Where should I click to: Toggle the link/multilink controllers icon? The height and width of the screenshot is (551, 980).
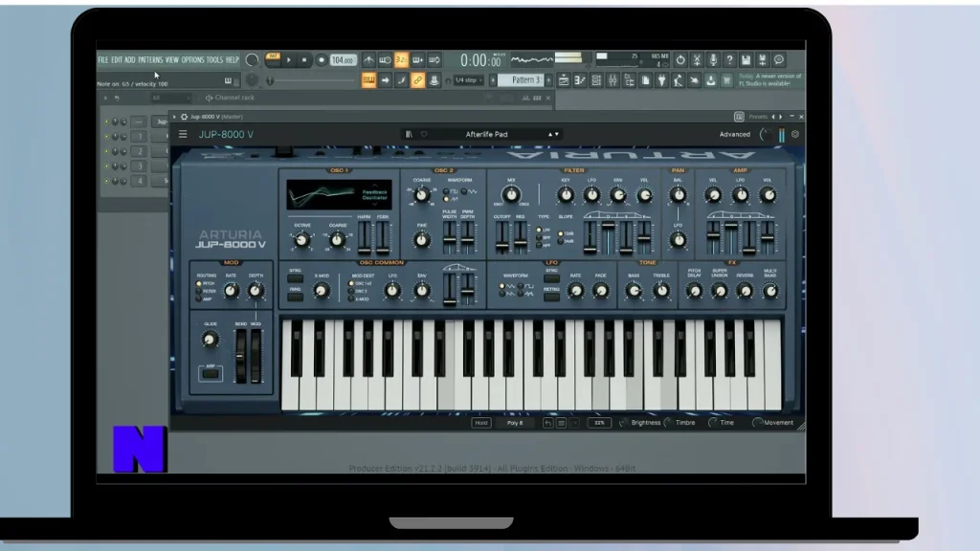[x=417, y=80]
